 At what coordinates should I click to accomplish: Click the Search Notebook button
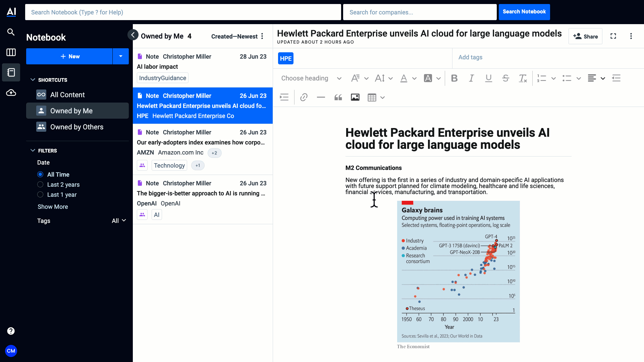click(524, 12)
